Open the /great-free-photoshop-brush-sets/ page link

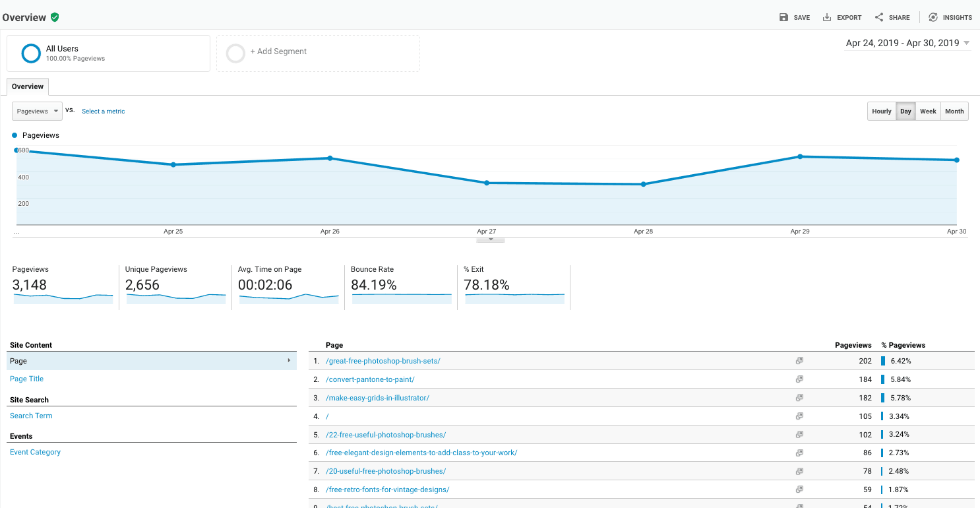(383, 360)
